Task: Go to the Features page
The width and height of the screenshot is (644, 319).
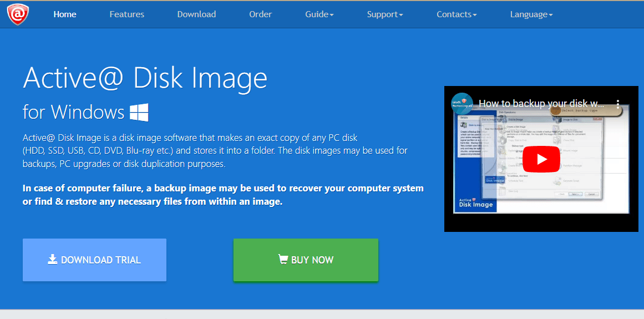Action: 127,14
